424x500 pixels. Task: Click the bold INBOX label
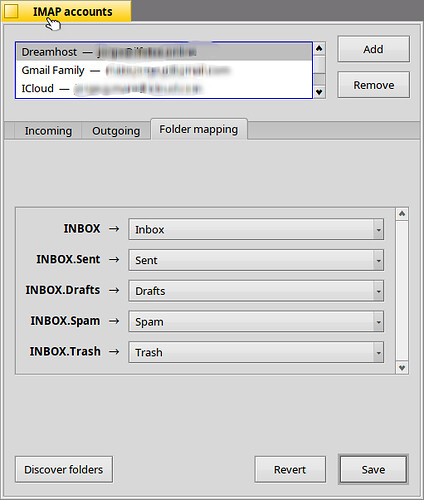click(x=82, y=229)
